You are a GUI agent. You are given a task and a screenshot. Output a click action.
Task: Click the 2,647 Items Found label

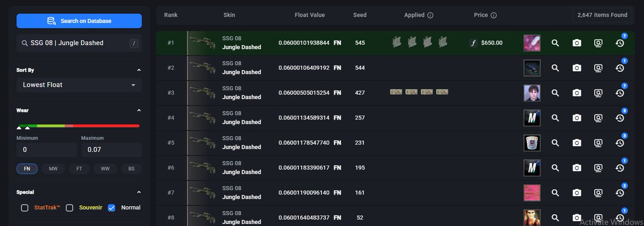click(602, 15)
